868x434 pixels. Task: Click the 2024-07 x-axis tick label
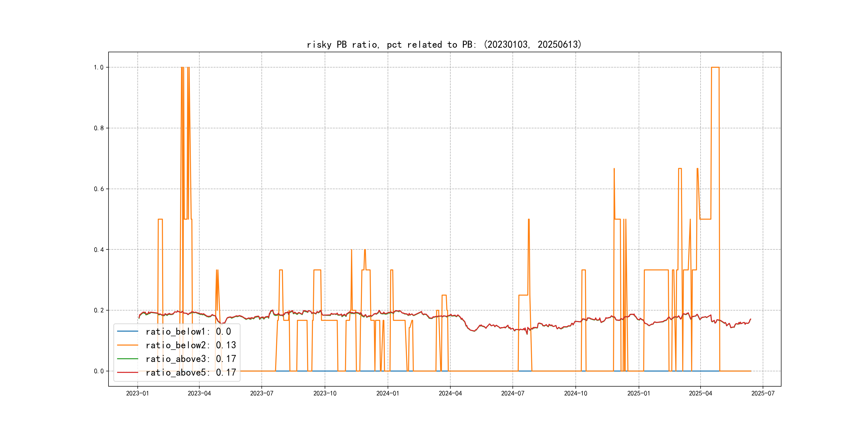coord(512,393)
